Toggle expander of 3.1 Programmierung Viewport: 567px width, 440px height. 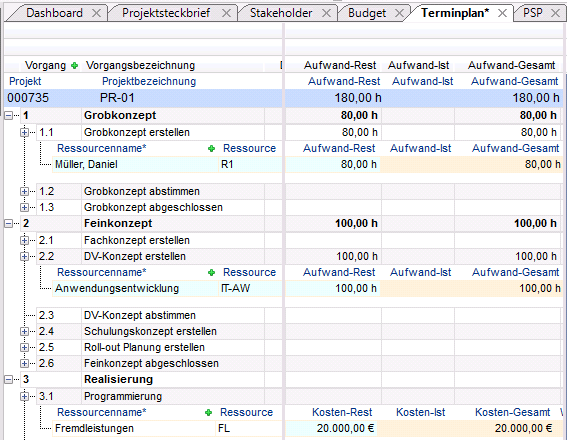point(24,397)
